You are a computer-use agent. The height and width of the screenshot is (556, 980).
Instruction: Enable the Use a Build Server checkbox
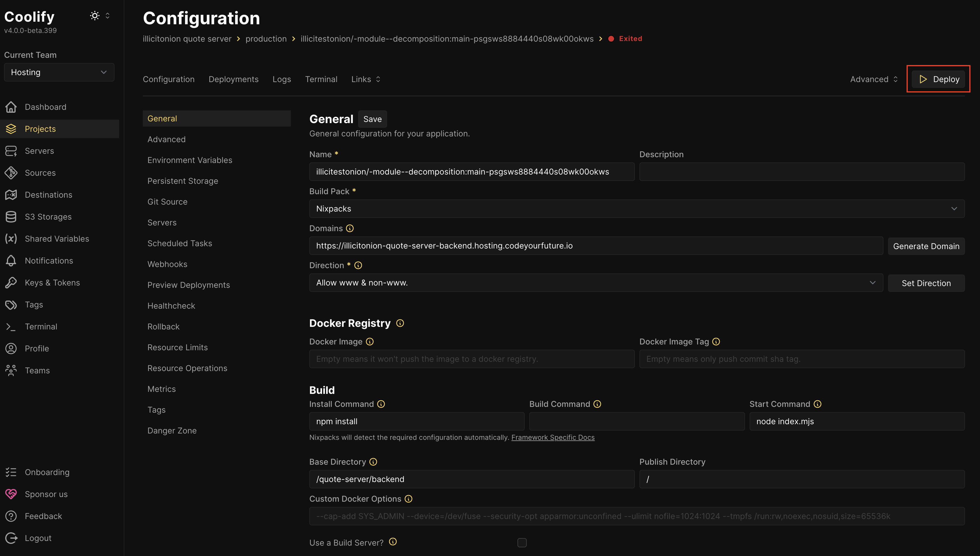point(522,543)
